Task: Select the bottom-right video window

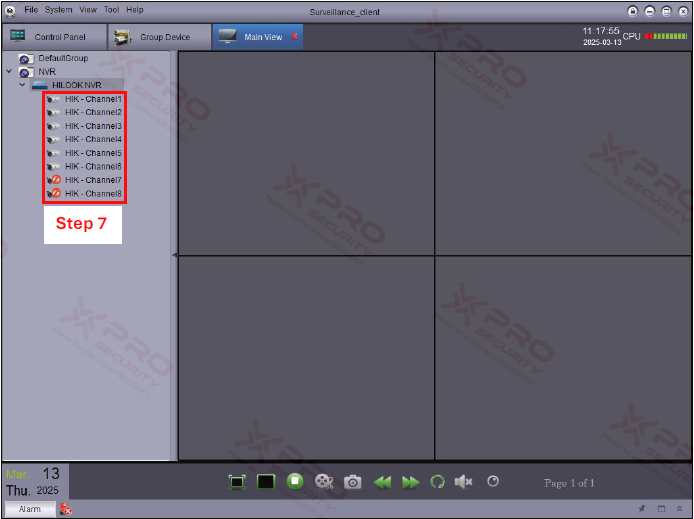Action: pos(563,358)
